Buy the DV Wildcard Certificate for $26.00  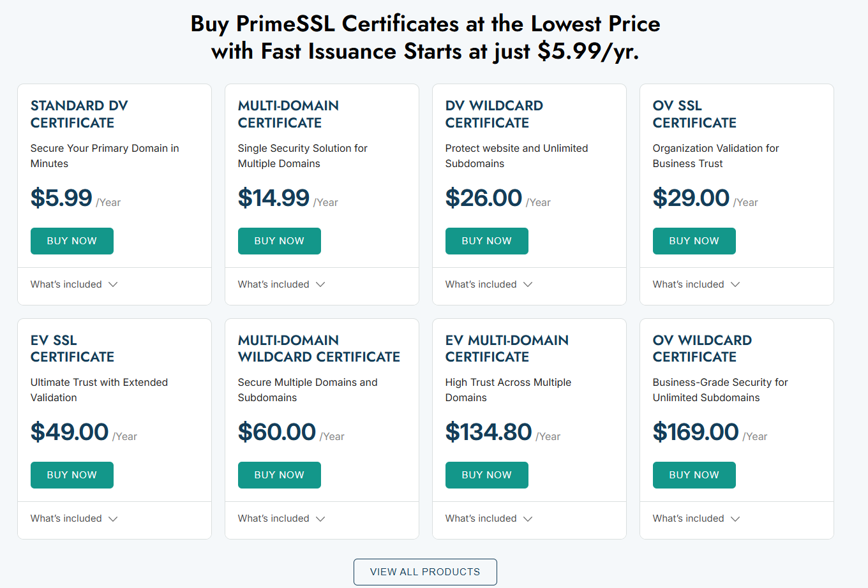[487, 241]
